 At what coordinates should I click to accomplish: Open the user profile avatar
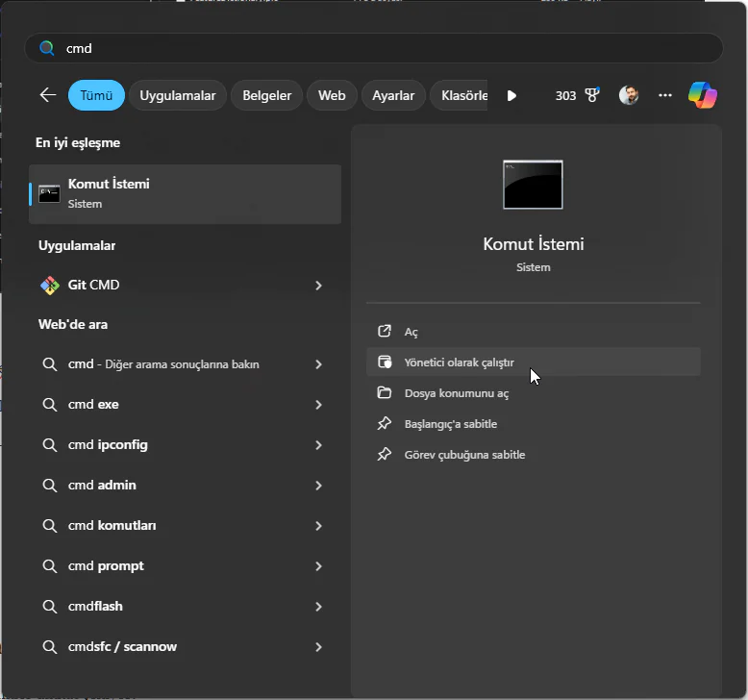tap(629, 95)
